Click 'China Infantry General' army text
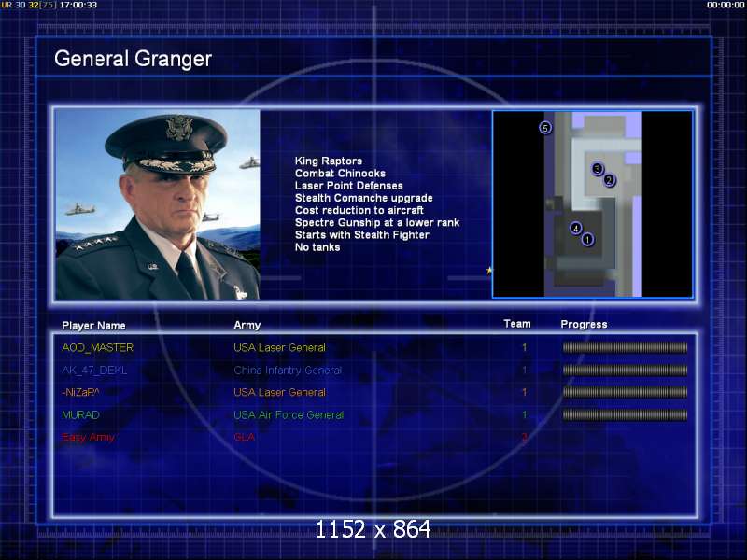This screenshot has height=560, width=747. pyautogui.click(x=288, y=370)
